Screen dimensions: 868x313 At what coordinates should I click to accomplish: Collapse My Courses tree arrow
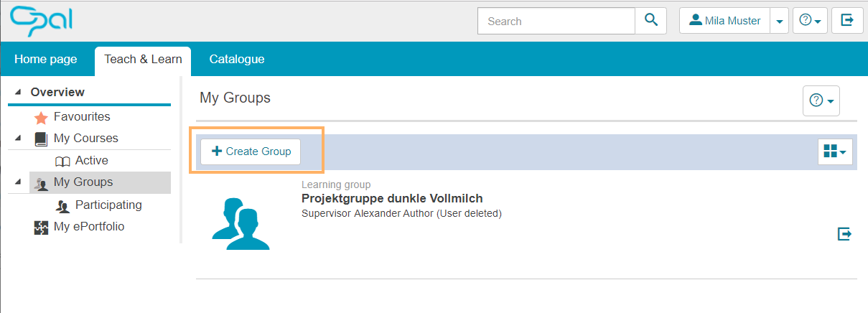17,138
